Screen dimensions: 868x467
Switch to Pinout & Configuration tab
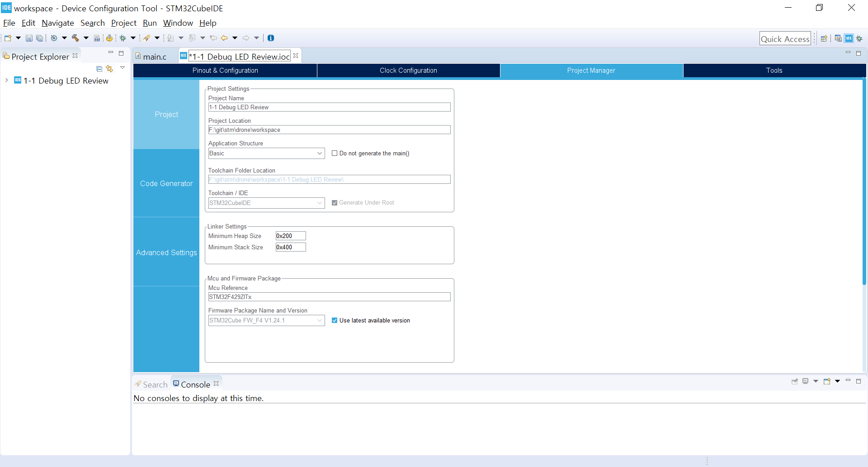[x=225, y=70]
